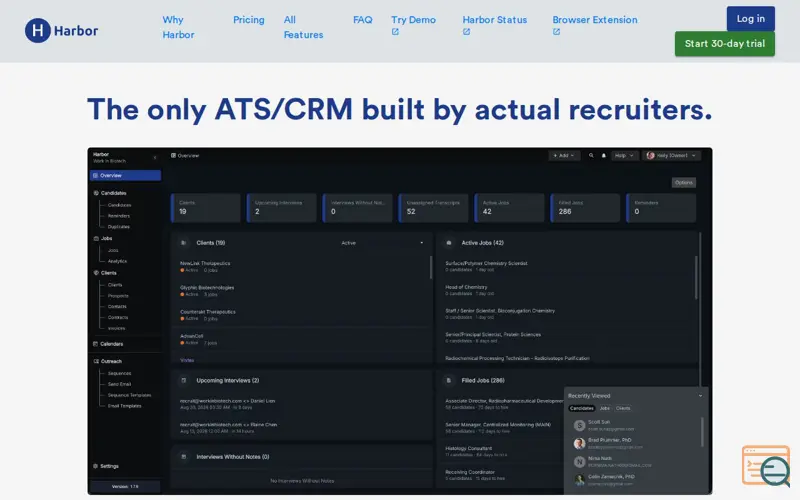Click the Active Jobs panel scrollbar
Screen dimensions: 800x500
pyautogui.click(x=696, y=277)
